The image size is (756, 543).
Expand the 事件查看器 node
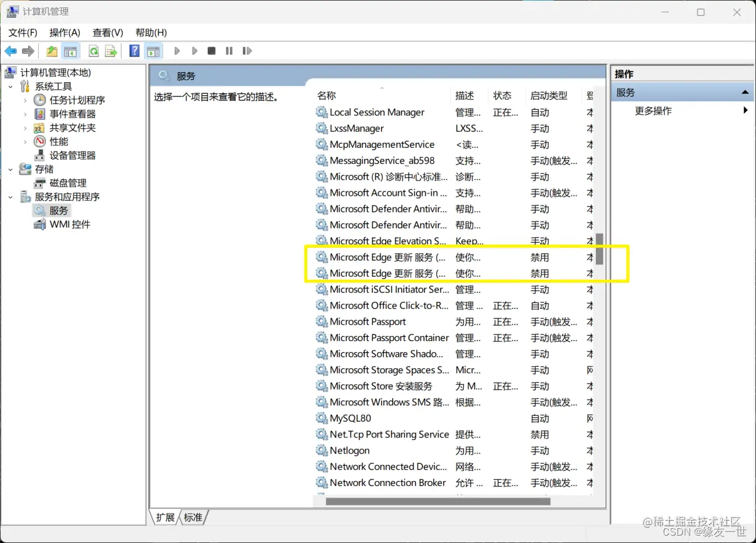click(x=25, y=114)
